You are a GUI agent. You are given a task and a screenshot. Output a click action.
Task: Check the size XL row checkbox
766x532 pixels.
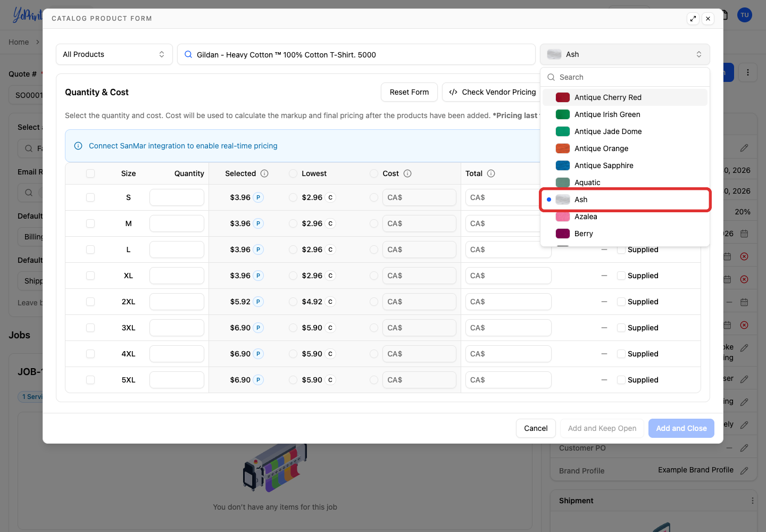click(x=90, y=276)
